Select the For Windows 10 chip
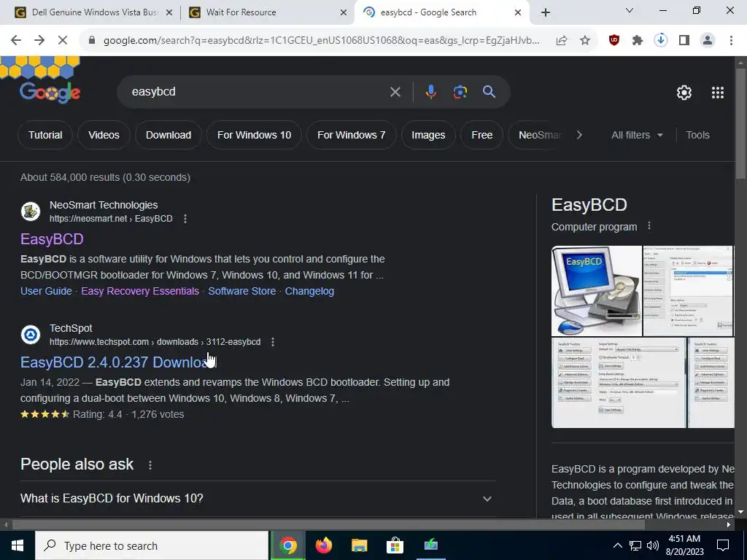The image size is (747, 560). 254,135
